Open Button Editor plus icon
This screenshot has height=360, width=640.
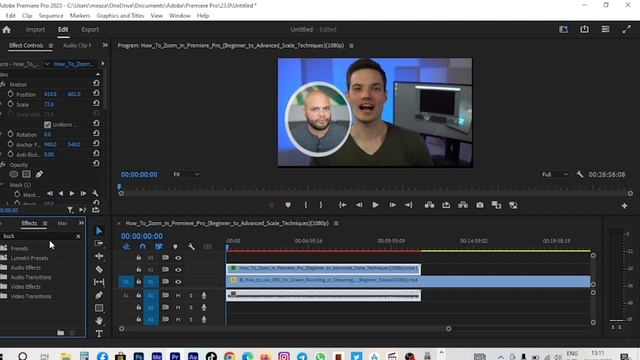(624, 206)
